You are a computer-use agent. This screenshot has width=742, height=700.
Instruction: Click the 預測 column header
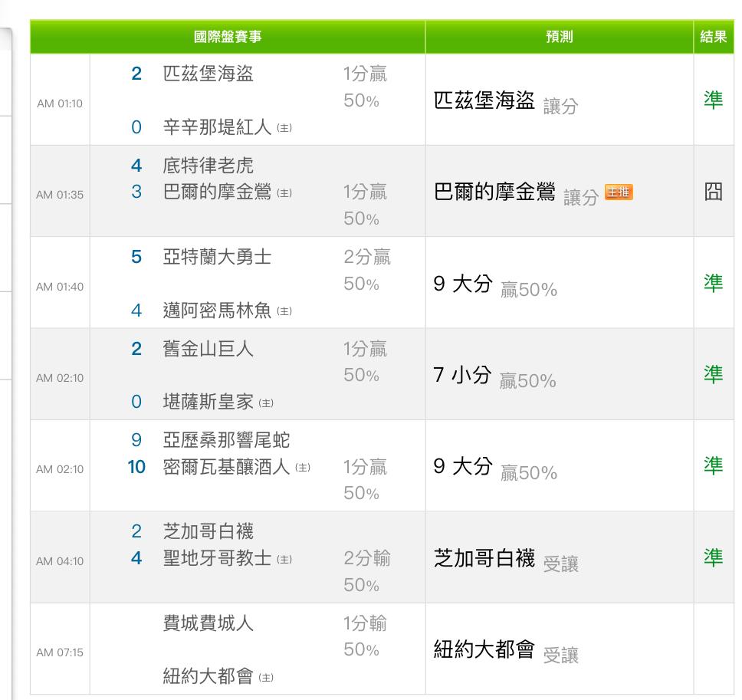[560, 37]
